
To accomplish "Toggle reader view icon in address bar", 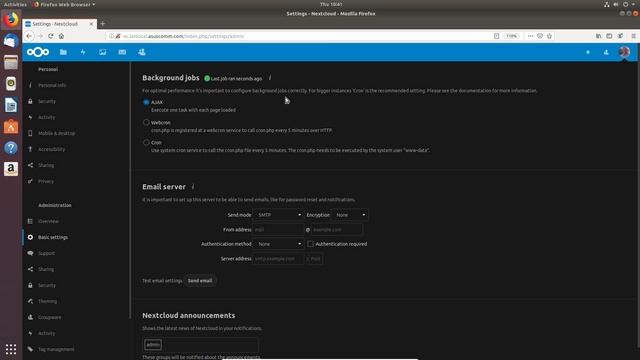I will point(496,36).
